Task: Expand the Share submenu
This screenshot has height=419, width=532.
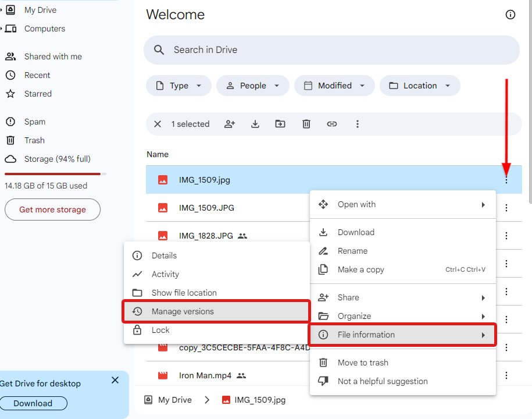Action: tap(403, 297)
